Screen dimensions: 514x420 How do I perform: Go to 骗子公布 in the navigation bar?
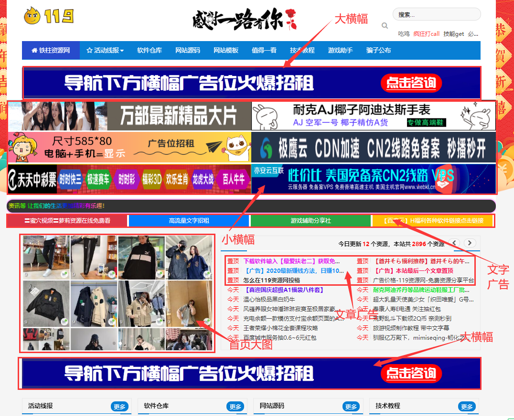point(378,50)
